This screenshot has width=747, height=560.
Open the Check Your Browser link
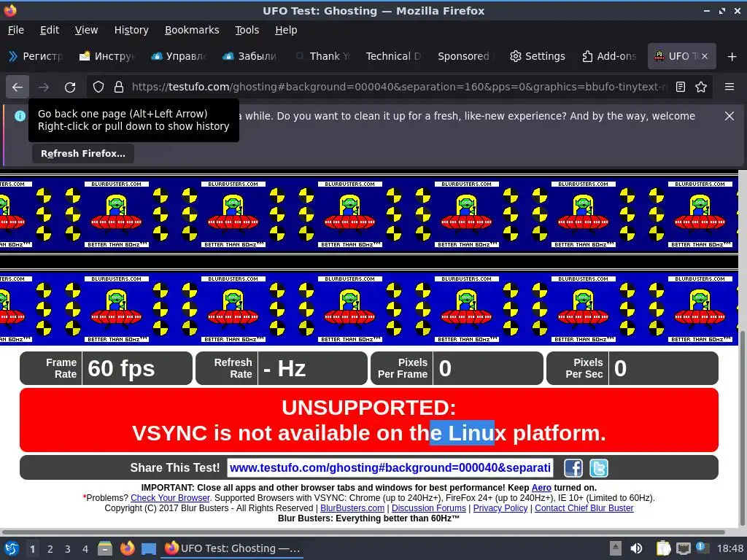click(170, 497)
